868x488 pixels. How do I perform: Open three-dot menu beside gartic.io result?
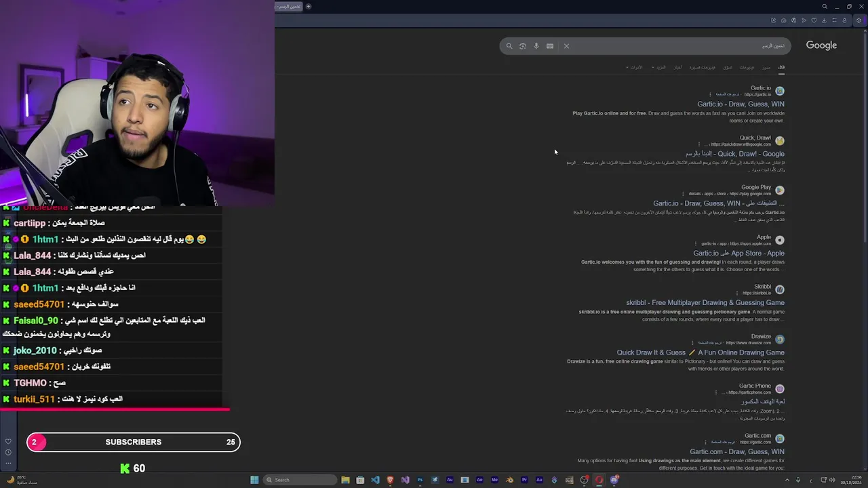pos(711,94)
